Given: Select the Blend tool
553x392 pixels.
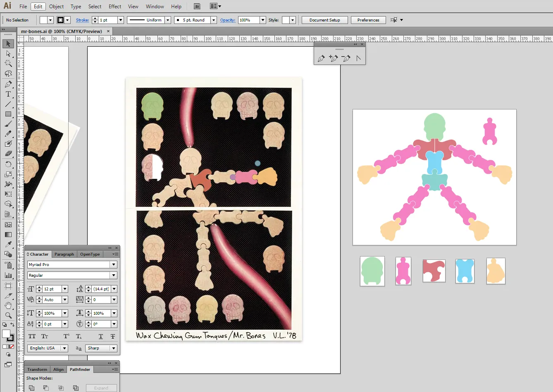Looking at the screenshot, I should (x=8, y=254).
